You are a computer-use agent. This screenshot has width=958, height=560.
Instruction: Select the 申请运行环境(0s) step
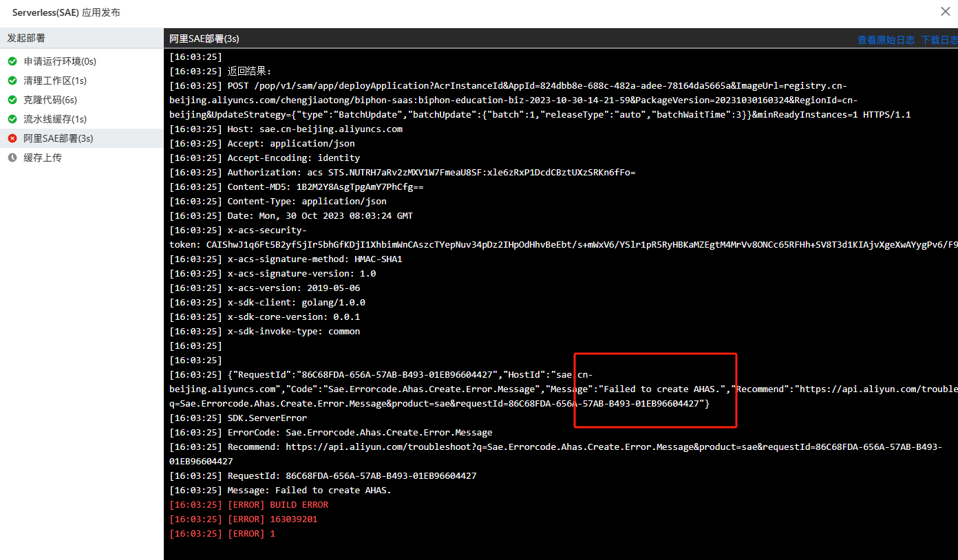pos(82,61)
